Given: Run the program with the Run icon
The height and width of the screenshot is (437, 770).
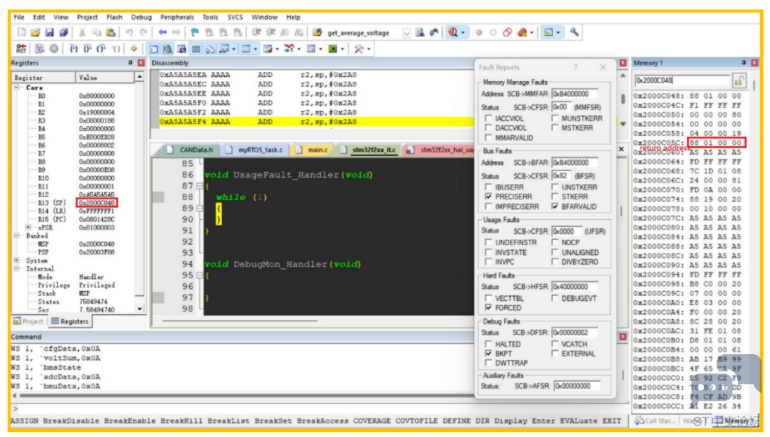Looking at the screenshot, I should click(x=40, y=49).
